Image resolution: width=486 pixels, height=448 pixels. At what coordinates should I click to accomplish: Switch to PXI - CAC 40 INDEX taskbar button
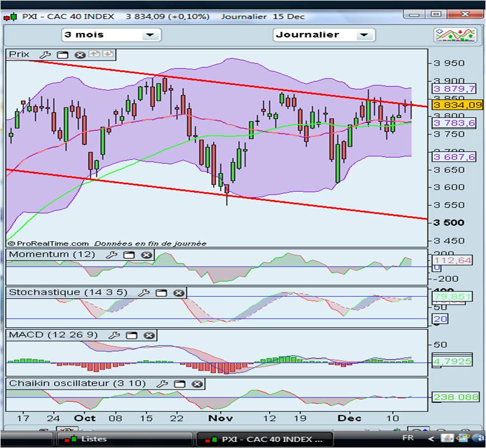point(265,439)
